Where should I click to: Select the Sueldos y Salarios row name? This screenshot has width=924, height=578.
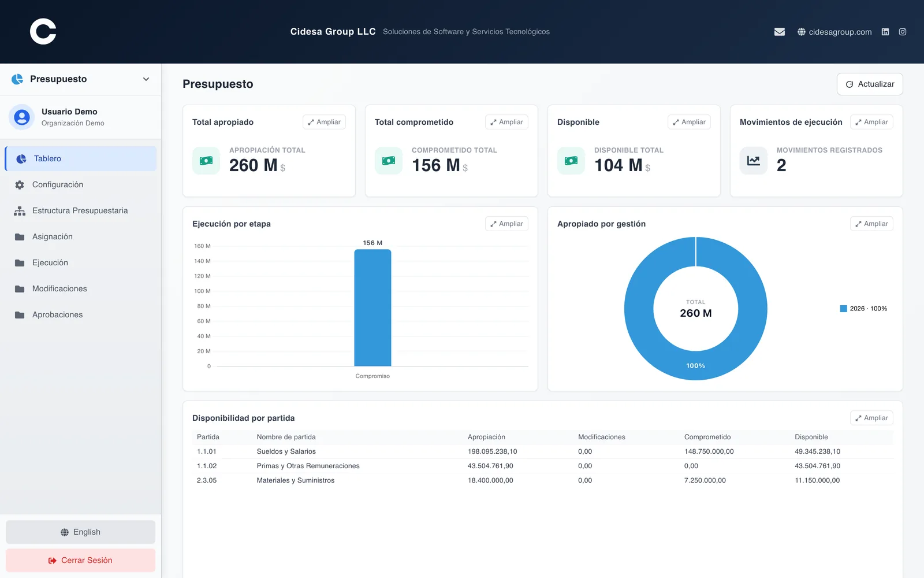(286, 451)
